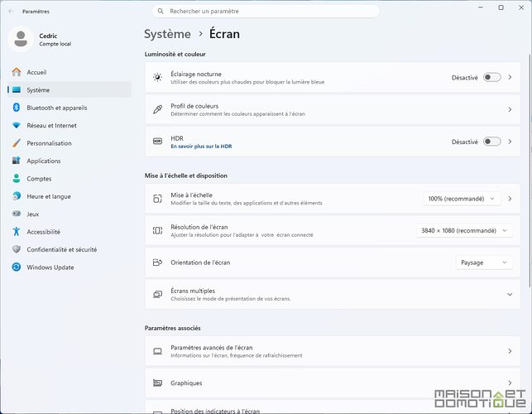Click the vertical scrollbar on right
The width and height of the screenshot is (532, 414).
(530, 170)
